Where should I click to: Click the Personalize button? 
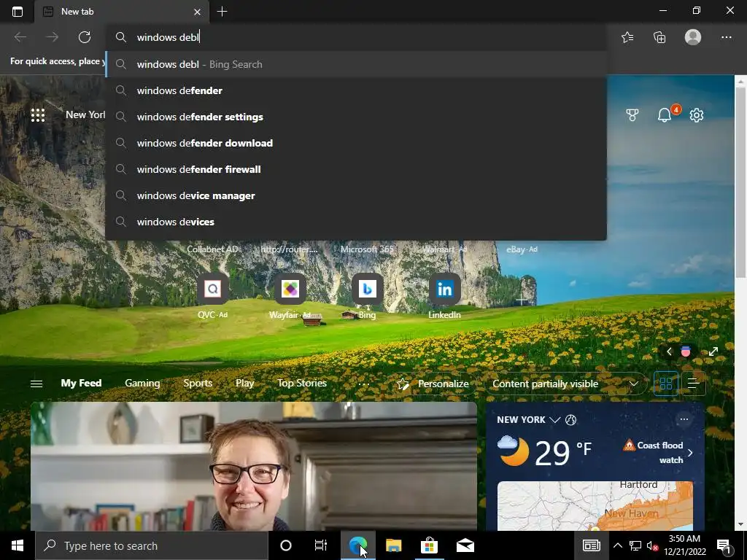click(x=433, y=384)
